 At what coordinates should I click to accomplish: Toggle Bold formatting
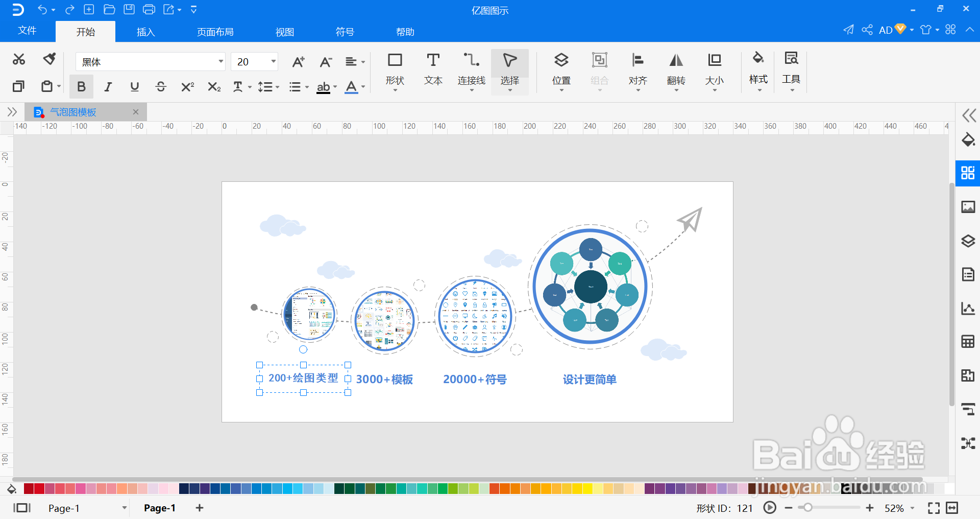pos(81,86)
